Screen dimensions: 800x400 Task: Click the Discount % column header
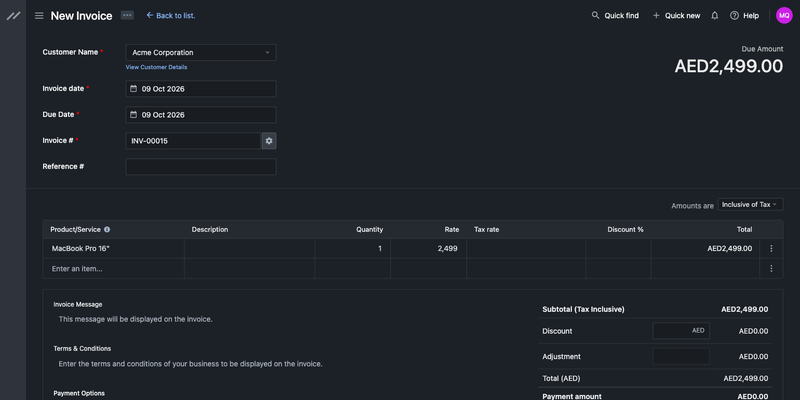pos(625,230)
